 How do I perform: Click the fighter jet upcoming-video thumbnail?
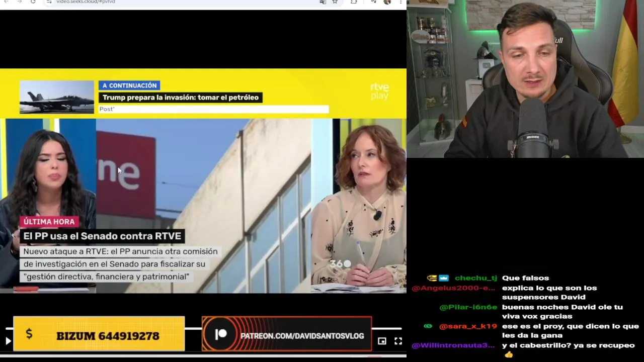tap(57, 97)
